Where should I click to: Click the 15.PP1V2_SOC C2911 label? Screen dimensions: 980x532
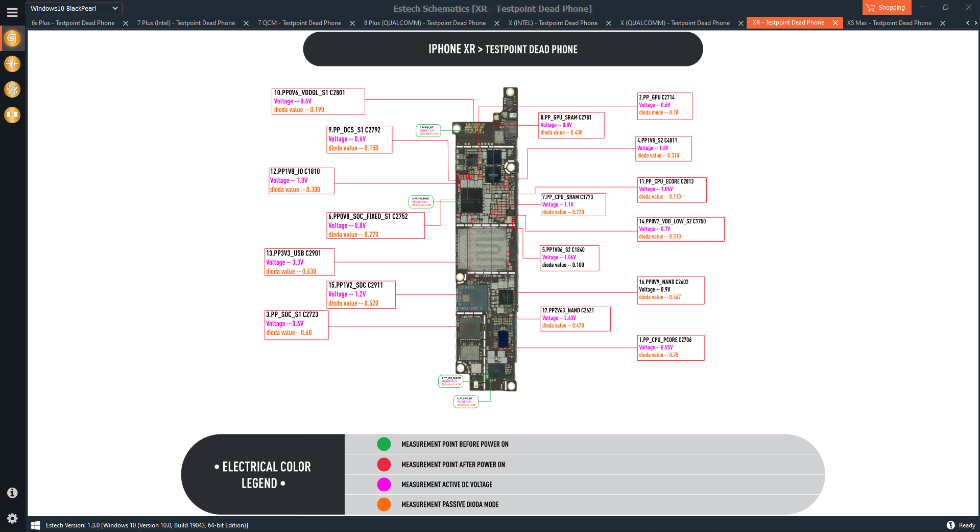pos(361,294)
